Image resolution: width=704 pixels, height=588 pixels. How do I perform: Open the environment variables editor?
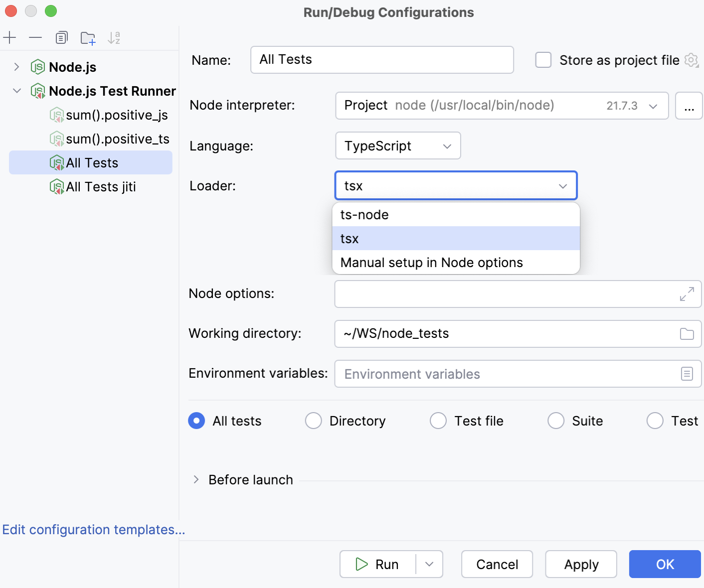pos(688,374)
